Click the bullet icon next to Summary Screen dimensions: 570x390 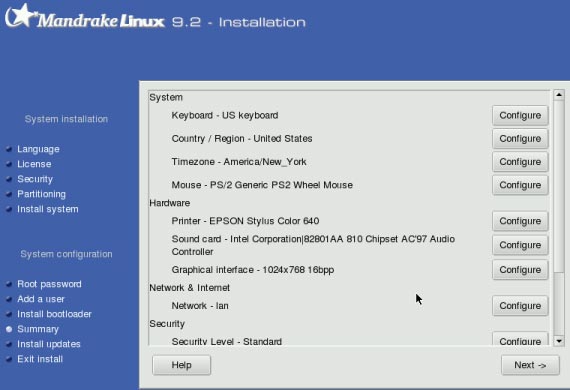9,329
